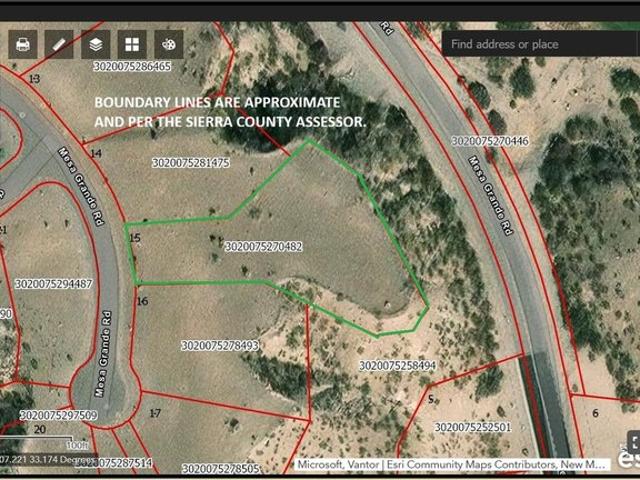Select parcel label 3020075278493
Viewport: 640px width, 480px height.
point(220,346)
